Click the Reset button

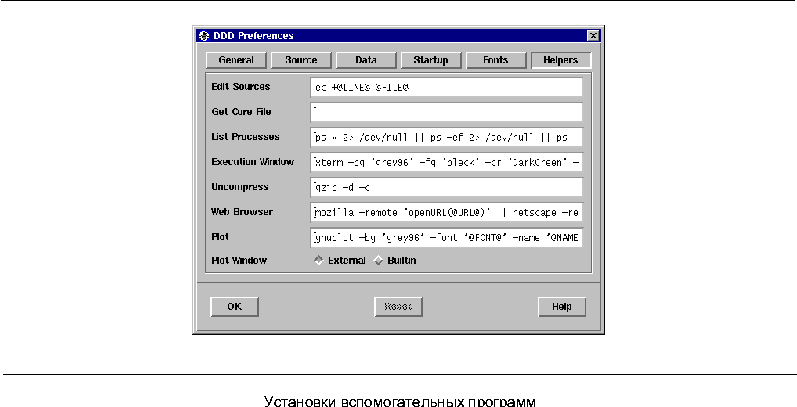pyautogui.click(x=399, y=307)
